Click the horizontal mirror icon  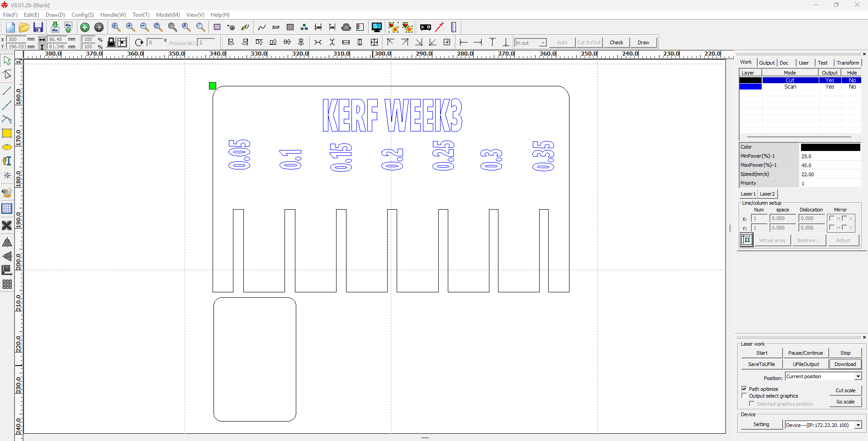pyautogui.click(x=7, y=242)
